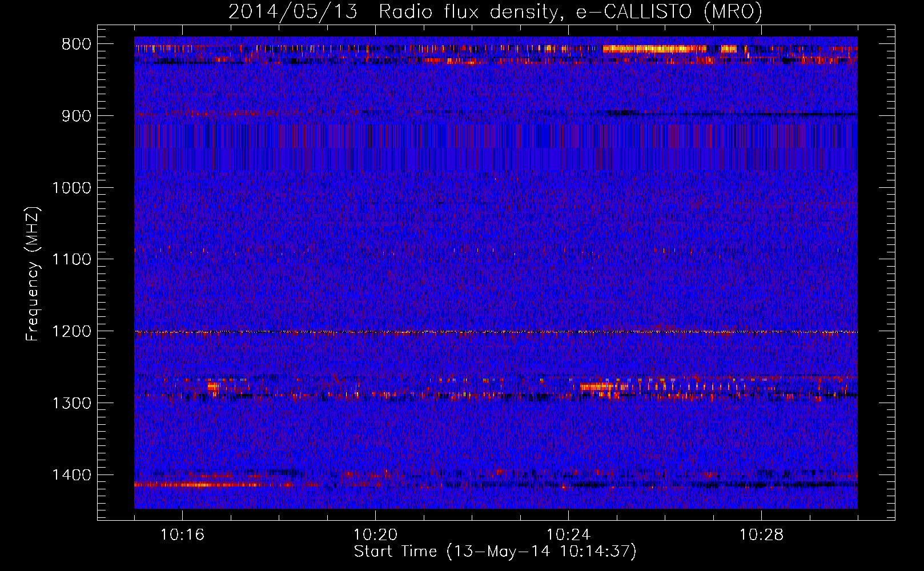The width and height of the screenshot is (924, 571).
Task: Click the '1400' frequency tick label
Action: [71, 475]
